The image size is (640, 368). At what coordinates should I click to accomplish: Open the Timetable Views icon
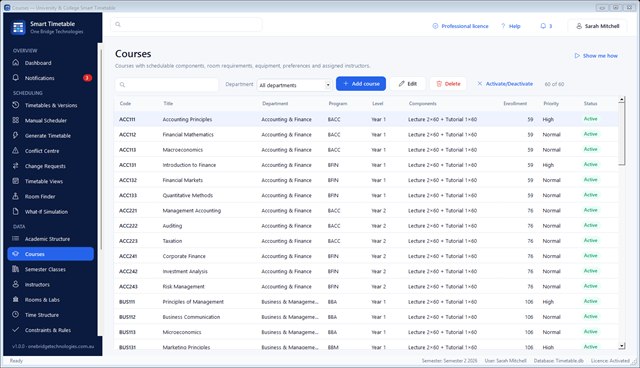point(16,181)
